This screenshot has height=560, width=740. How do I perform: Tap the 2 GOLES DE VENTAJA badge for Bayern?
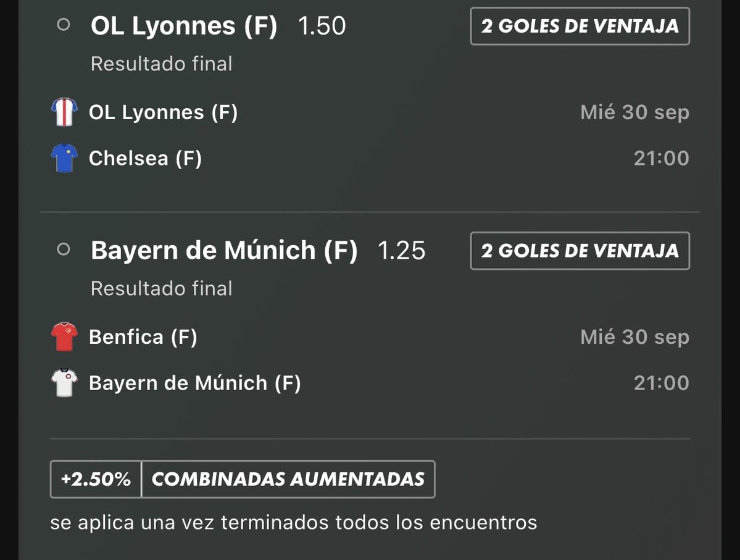pyautogui.click(x=580, y=251)
